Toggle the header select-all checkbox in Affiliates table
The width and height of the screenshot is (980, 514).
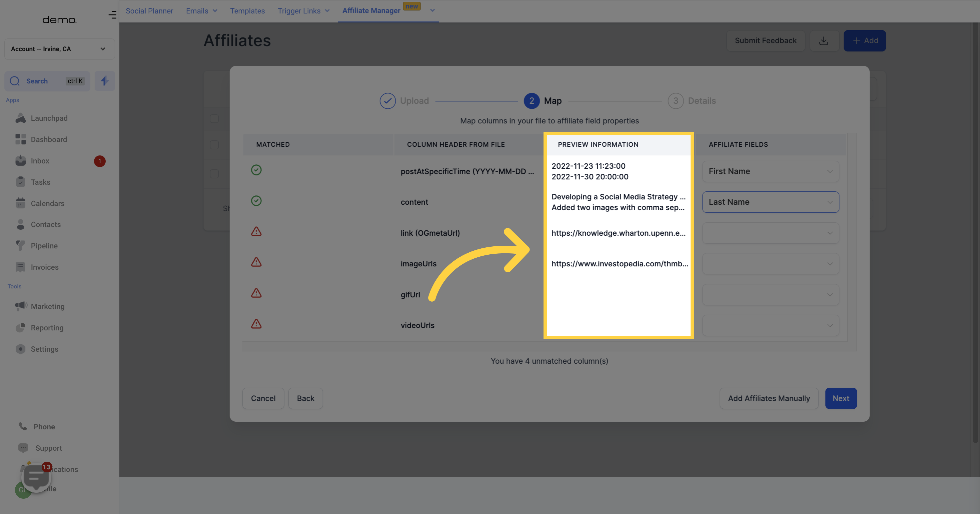coord(214,119)
